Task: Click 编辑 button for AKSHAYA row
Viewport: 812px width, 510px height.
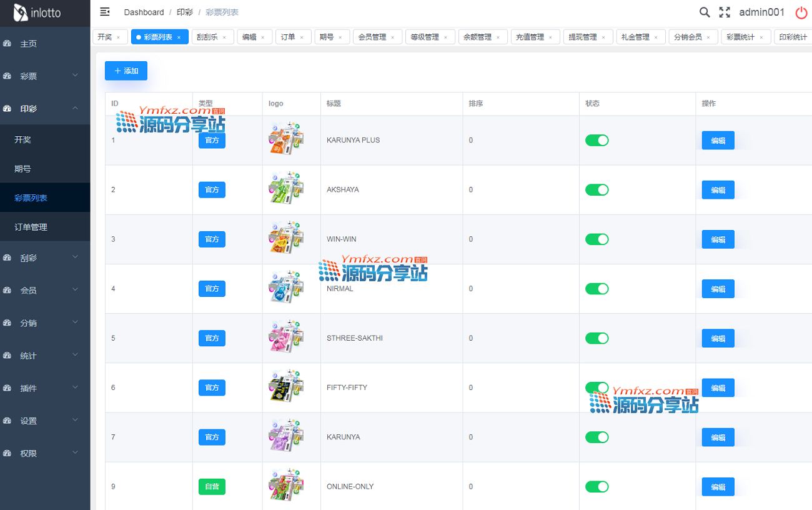Action: (x=718, y=190)
